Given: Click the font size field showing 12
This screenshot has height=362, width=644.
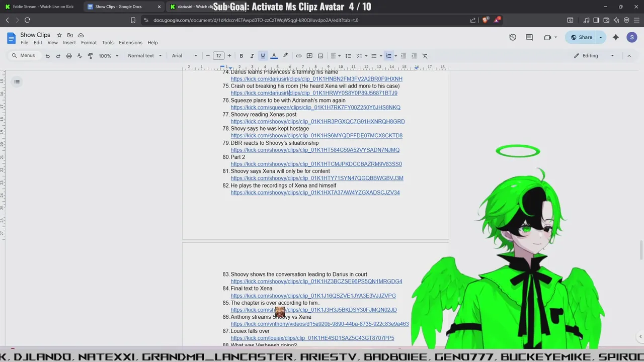Looking at the screenshot, I should tap(218, 56).
